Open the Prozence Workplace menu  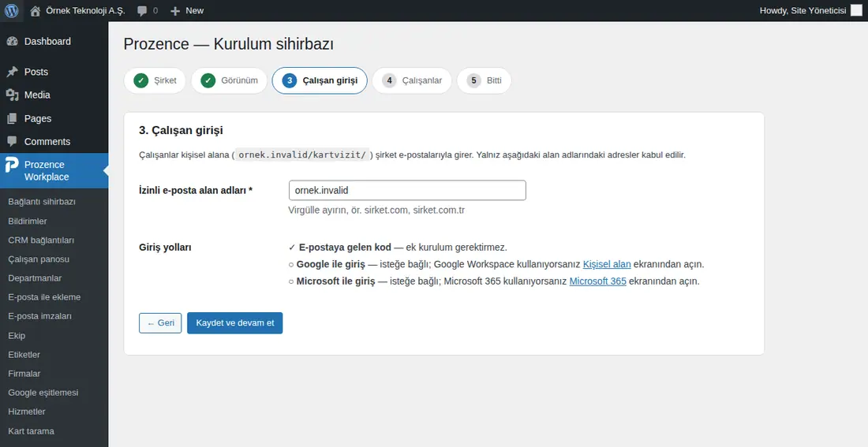point(54,171)
